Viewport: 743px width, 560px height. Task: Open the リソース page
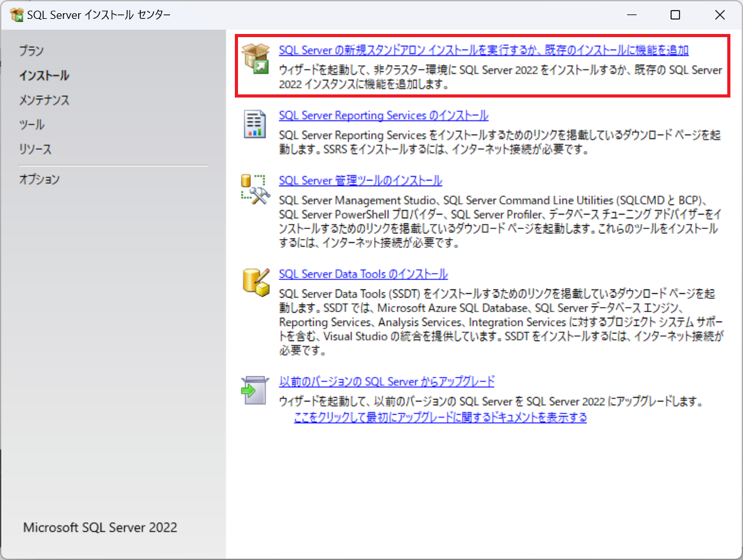(35, 149)
